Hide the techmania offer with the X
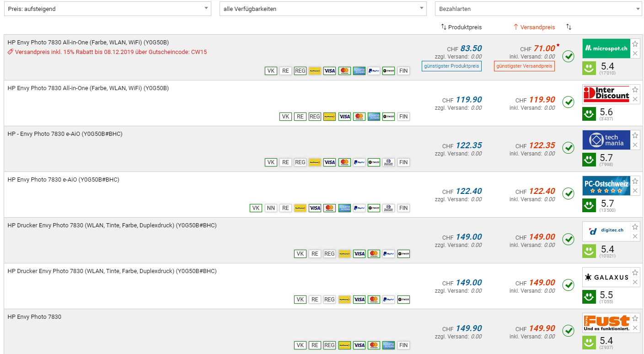The image size is (644, 354). point(635,145)
